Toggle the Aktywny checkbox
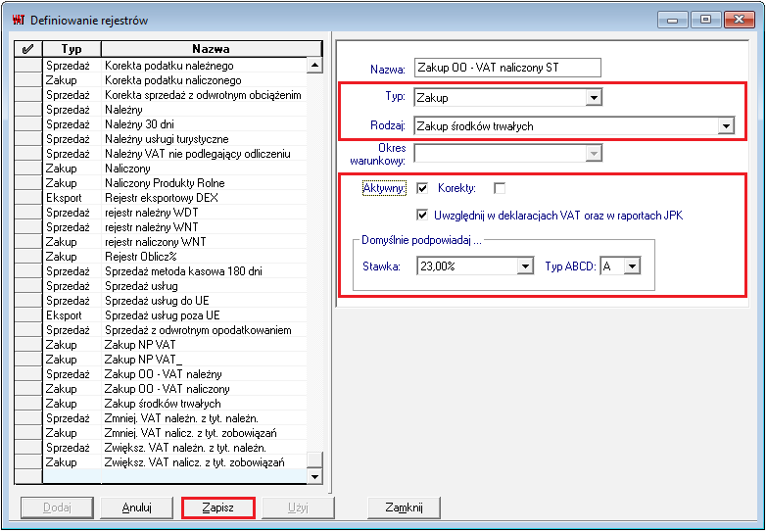Image resolution: width=767 pixels, height=532 pixels. (422, 188)
